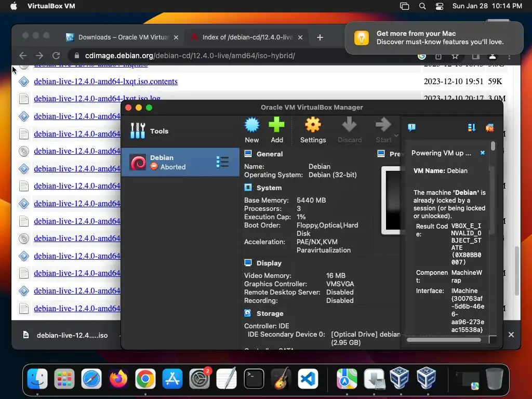
Task: Expand the Start button dropdown chevron
Action: point(396,136)
